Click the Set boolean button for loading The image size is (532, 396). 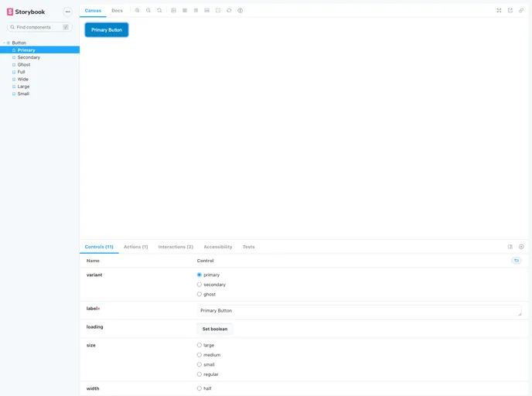pyautogui.click(x=215, y=329)
